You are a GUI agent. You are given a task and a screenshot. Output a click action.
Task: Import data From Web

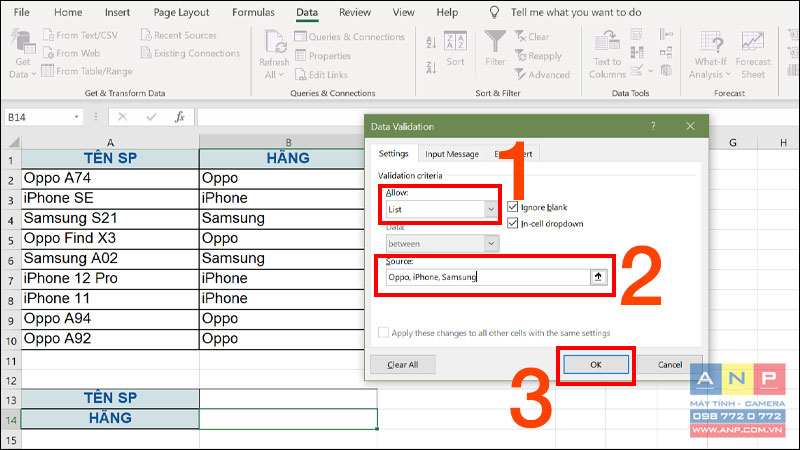(x=71, y=53)
